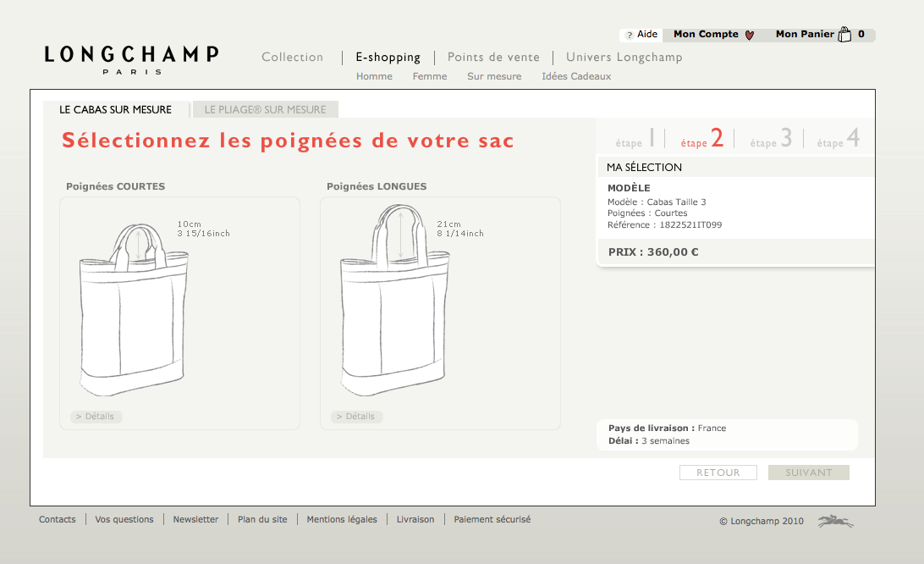Viewport: 924px width, 564px height.
Task: Click the Longchamp Paris logo
Action: 131,58
